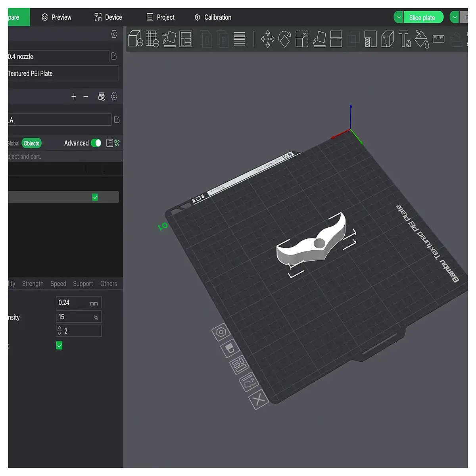This screenshot has width=476, height=476.
Task: Switch to the Preview tab
Action: click(x=56, y=17)
